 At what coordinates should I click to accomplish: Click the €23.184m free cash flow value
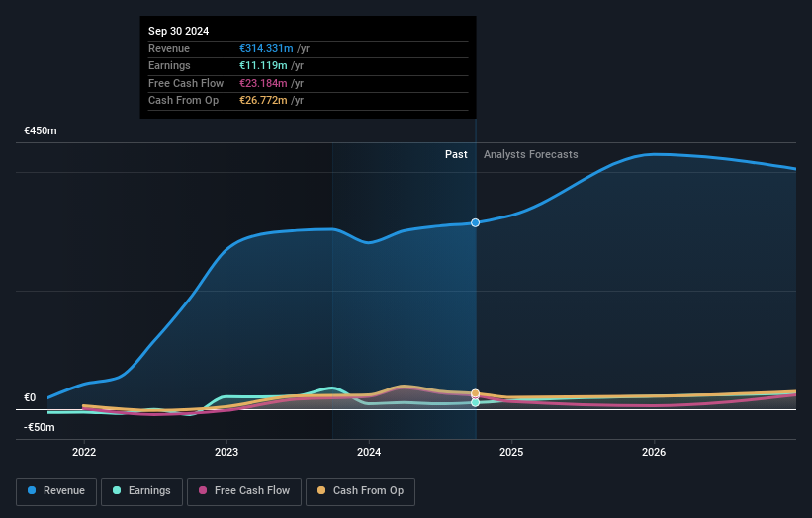pyautogui.click(x=263, y=83)
